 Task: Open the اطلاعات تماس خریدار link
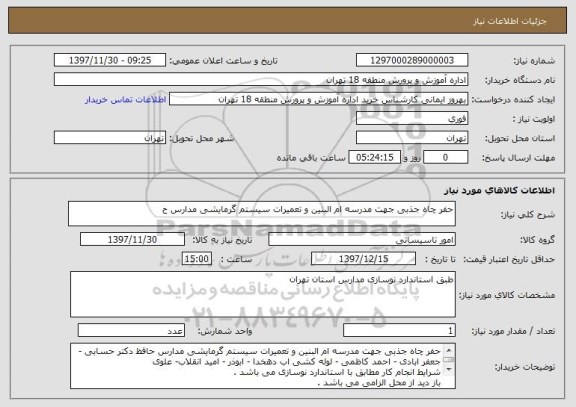tap(125, 100)
